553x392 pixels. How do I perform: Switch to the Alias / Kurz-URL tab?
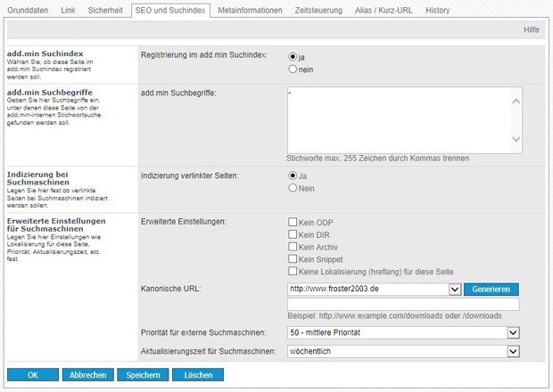pyautogui.click(x=384, y=10)
